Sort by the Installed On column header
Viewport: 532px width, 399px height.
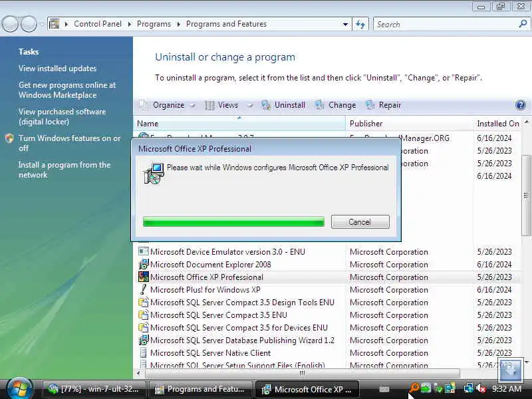click(x=497, y=124)
